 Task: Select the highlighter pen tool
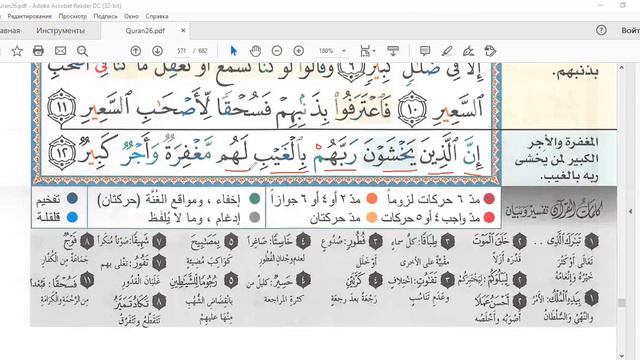coord(447,51)
